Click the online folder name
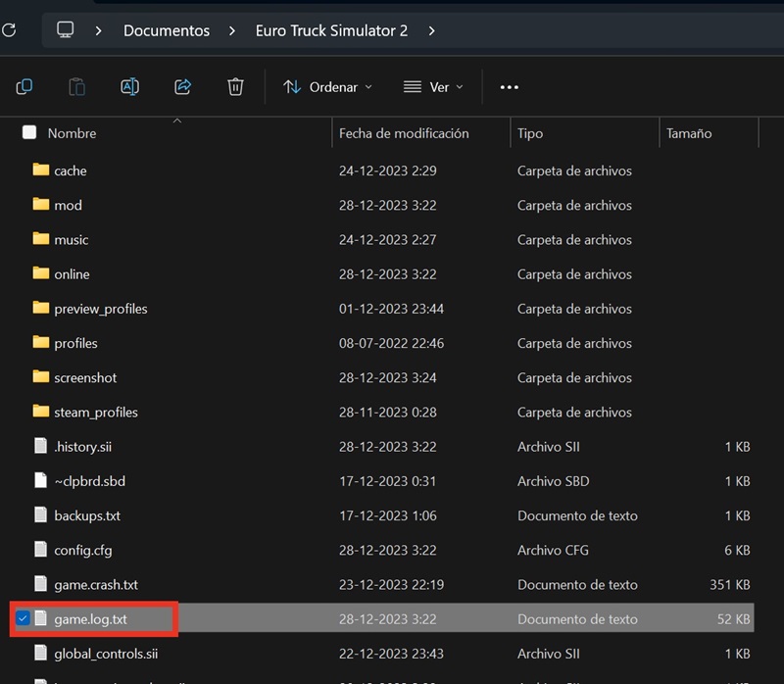The image size is (784, 684). click(x=72, y=274)
